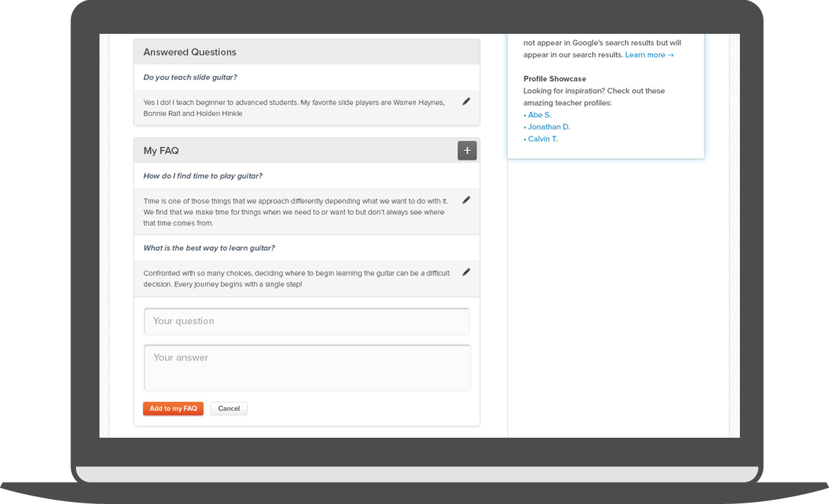Viewport: 829px width, 504px height.
Task: Click the plus icon in My FAQ header
Action: 467,151
